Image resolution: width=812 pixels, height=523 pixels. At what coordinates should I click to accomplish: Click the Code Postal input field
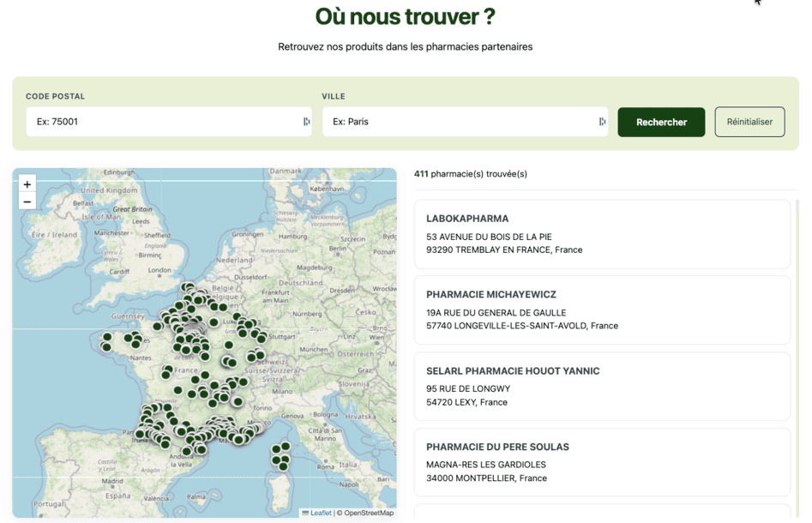169,122
